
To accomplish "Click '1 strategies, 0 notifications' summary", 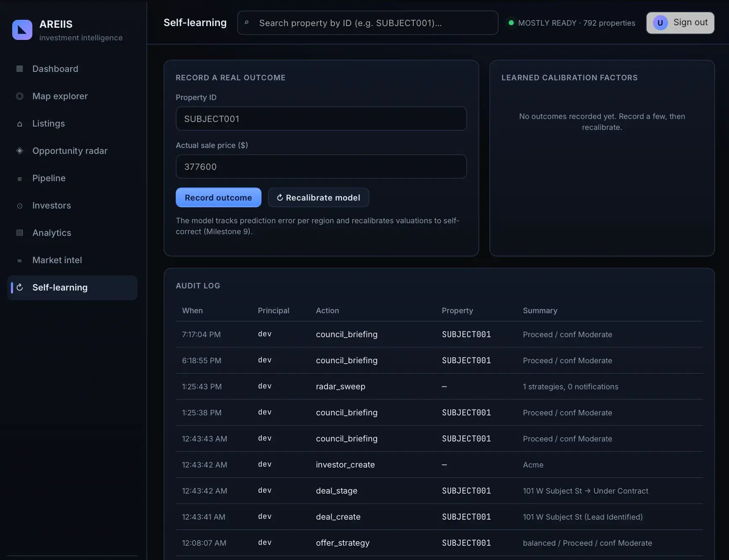I will click(x=571, y=386).
